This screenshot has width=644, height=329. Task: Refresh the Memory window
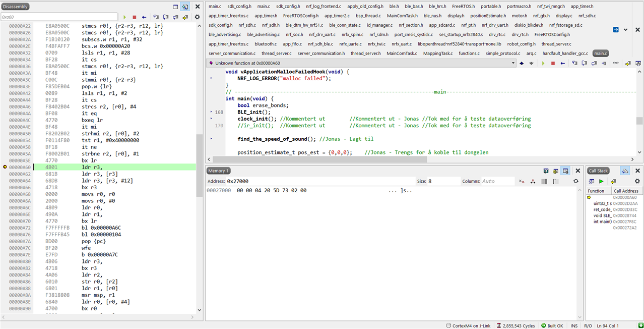(576, 181)
